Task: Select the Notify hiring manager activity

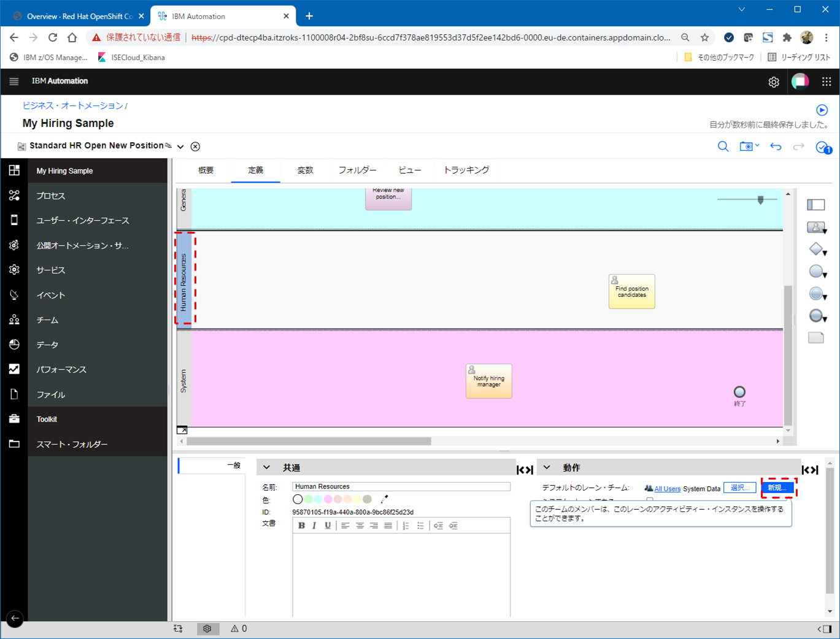Action: point(488,381)
